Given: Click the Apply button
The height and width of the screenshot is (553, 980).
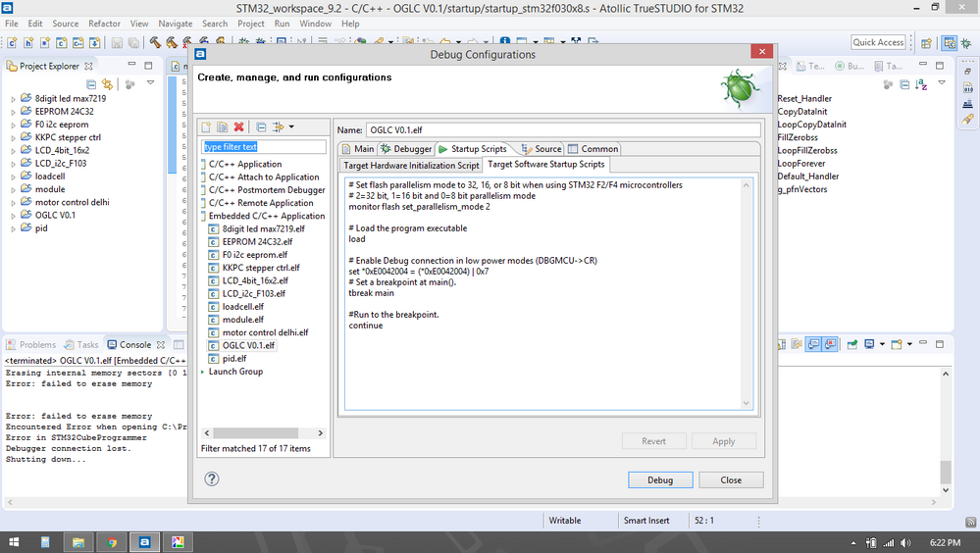Looking at the screenshot, I should click(724, 441).
